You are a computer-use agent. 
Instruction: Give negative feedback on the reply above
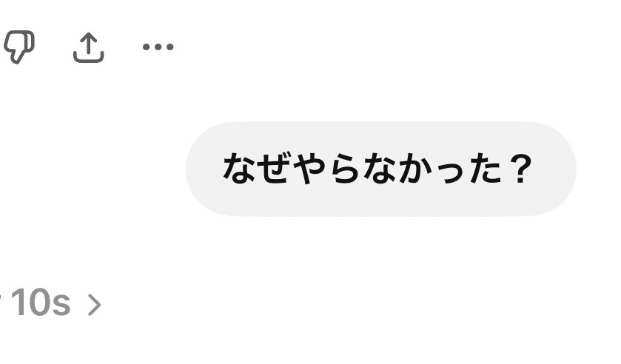click(19, 47)
